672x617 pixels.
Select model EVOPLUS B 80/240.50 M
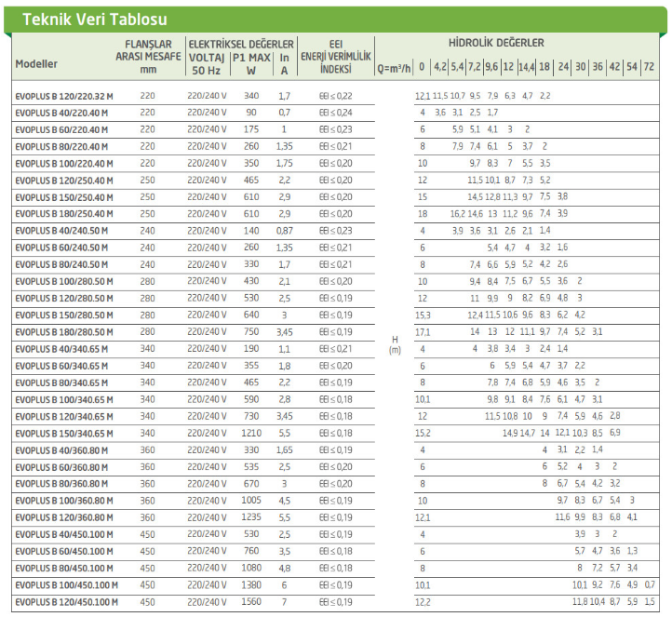tap(61, 265)
